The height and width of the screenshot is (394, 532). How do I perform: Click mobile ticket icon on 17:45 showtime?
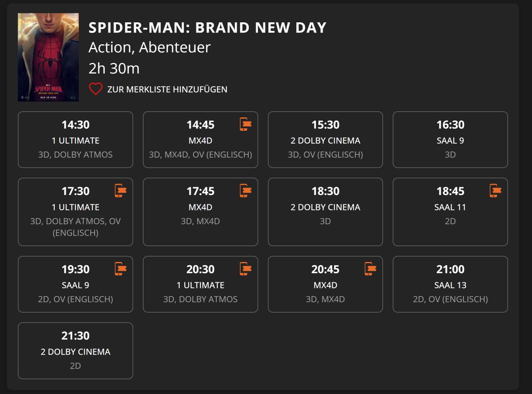(x=246, y=191)
